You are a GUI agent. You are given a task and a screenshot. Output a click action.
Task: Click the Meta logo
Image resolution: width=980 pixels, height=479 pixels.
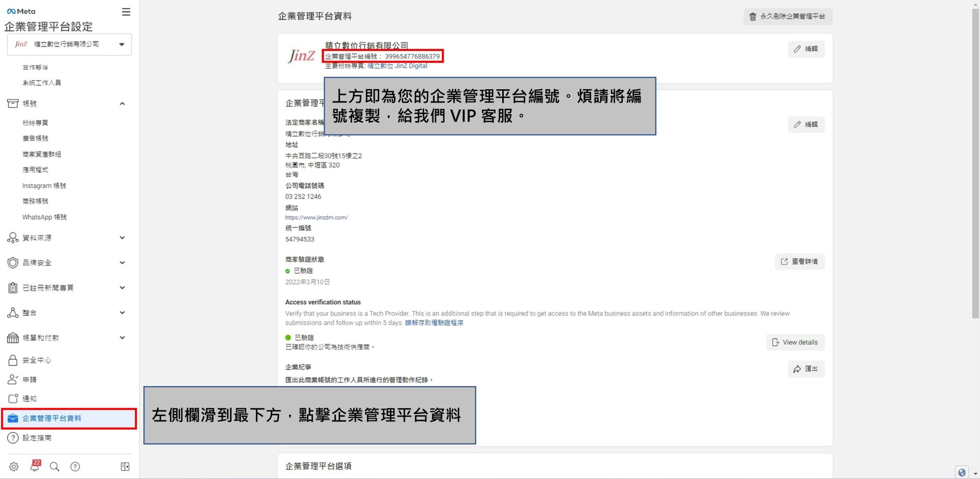21,11
